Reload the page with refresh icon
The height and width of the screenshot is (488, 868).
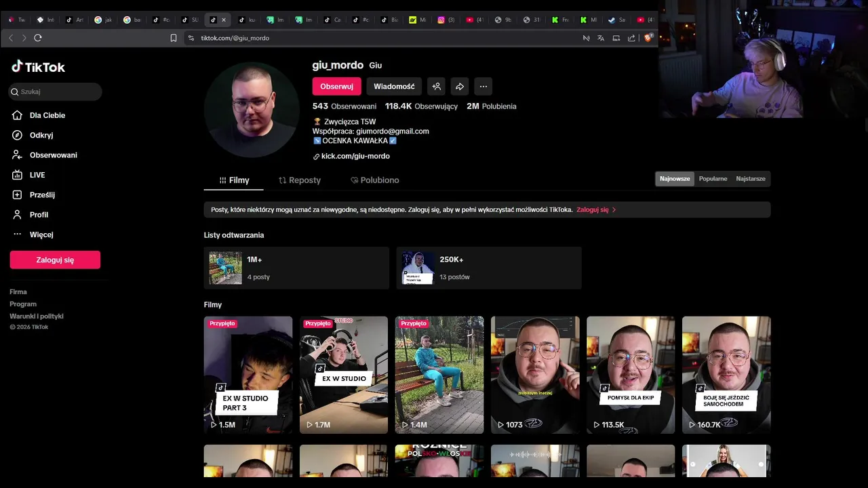pyautogui.click(x=38, y=38)
